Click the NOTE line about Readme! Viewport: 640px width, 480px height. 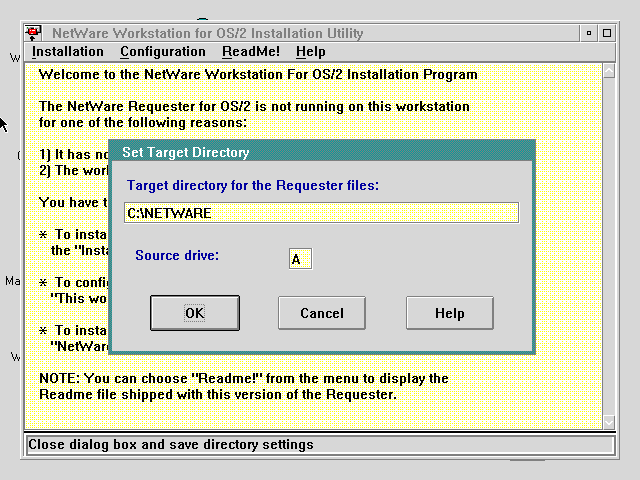(x=244, y=378)
